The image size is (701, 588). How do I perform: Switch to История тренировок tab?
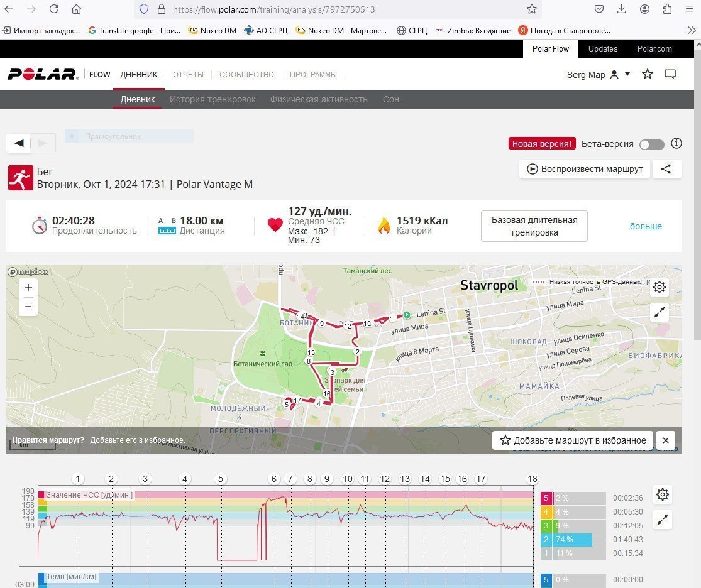(213, 99)
